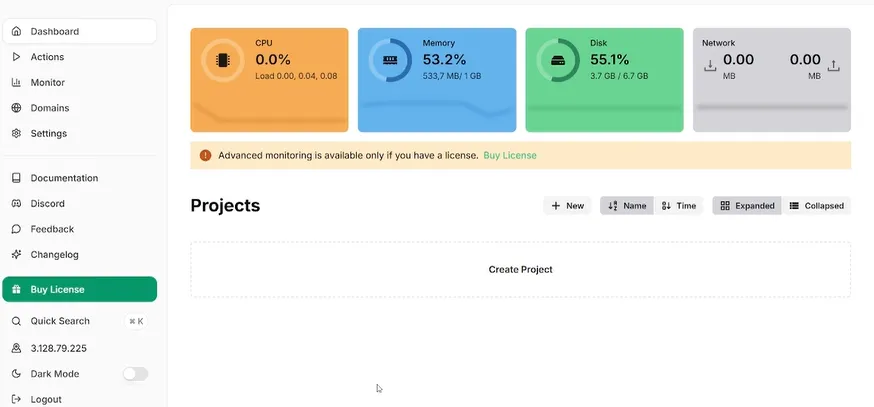This screenshot has width=874, height=407.
Task: Click the Disk usage gauge icon
Action: (x=557, y=61)
